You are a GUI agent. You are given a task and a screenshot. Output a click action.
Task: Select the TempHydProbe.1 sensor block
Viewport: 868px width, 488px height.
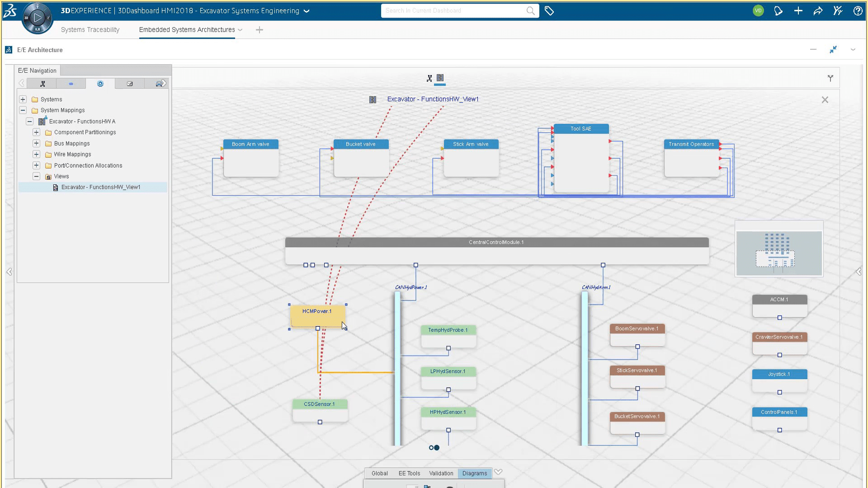tap(448, 337)
